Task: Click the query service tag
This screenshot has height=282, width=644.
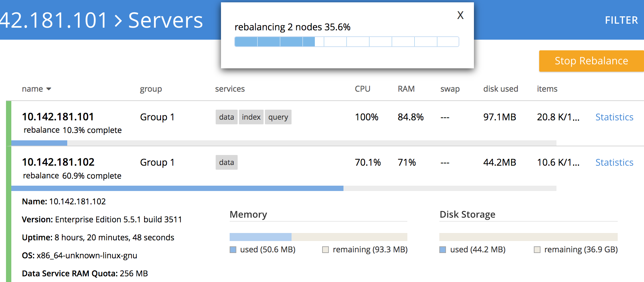Action: pyautogui.click(x=278, y=117)
